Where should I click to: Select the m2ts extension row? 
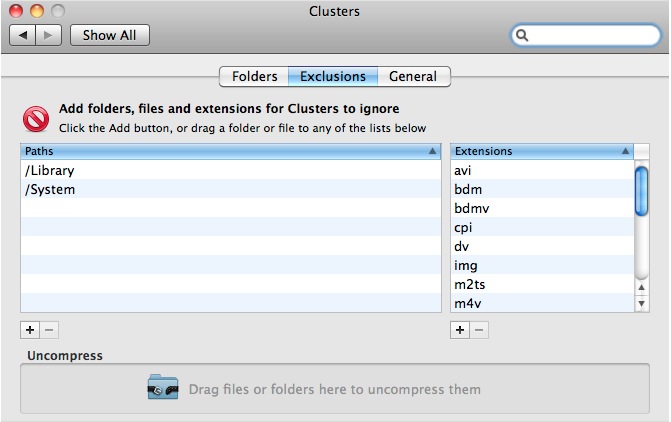[x=541, y=285]
